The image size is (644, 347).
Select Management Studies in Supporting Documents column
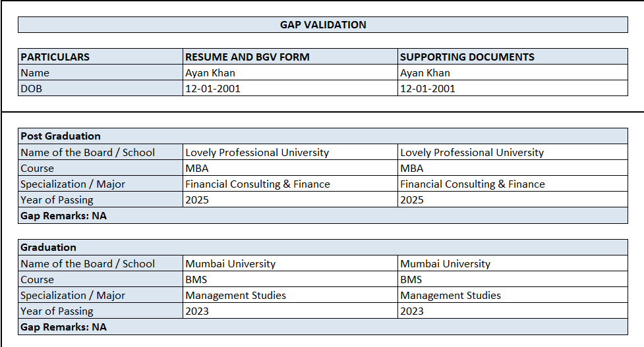click(450, 296)
